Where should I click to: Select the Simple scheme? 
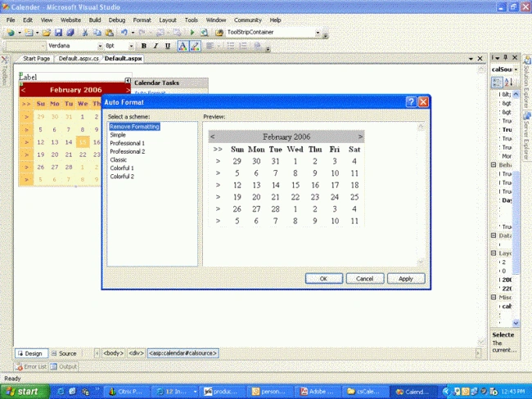(x=118, y=135)
